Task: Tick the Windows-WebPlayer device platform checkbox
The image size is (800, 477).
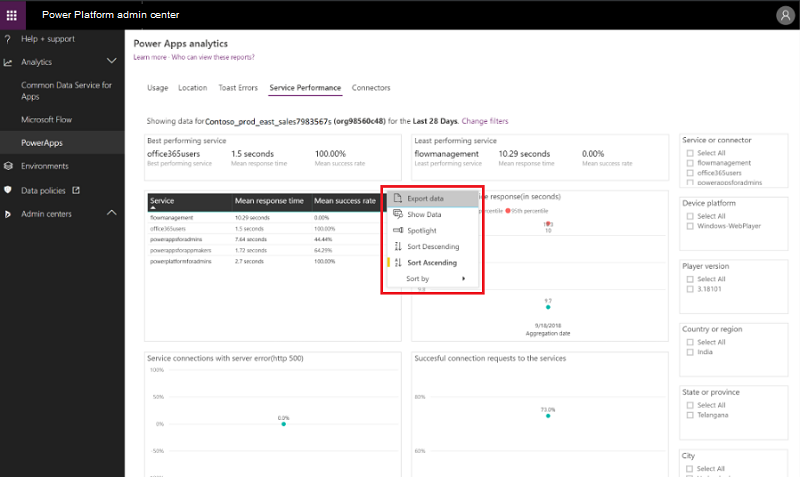Action: 691,225
